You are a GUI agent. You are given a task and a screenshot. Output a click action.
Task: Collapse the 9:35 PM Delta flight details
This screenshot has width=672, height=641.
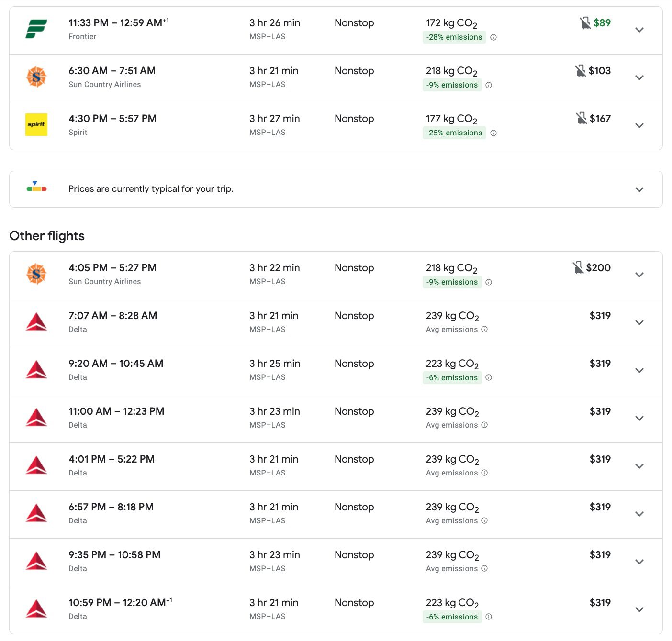(x=640, y=562)
